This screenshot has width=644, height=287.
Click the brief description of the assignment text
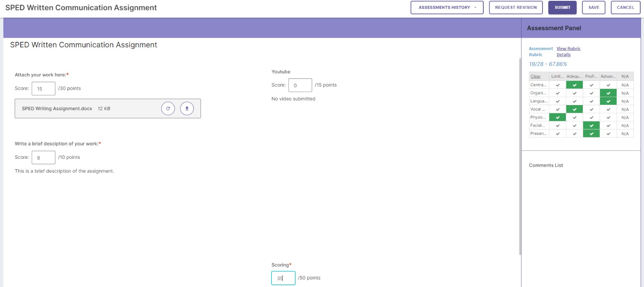click(x=64, y=171)
